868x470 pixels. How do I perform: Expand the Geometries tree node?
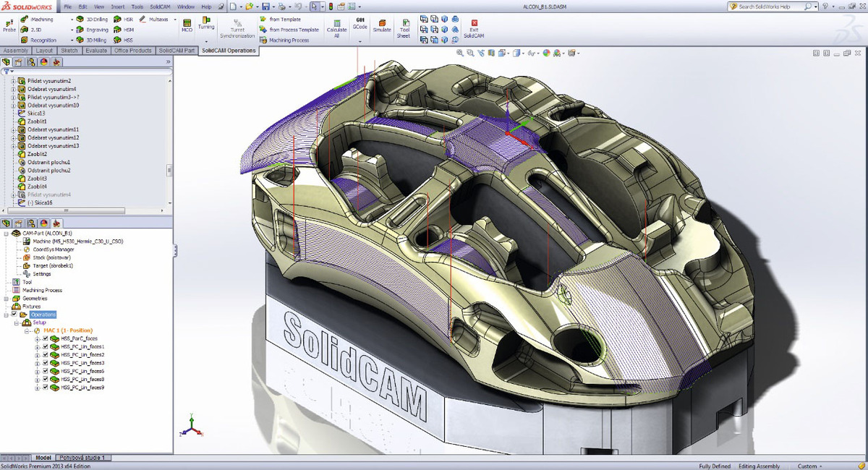(x=6, y=298)
